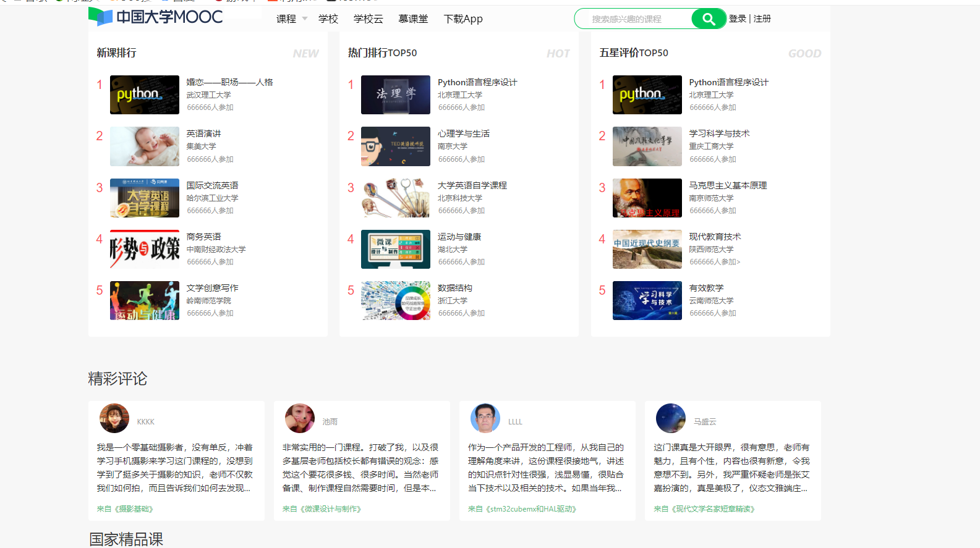Click the 云南师范大学 school name
980x548 pixels.
point(712,301)
